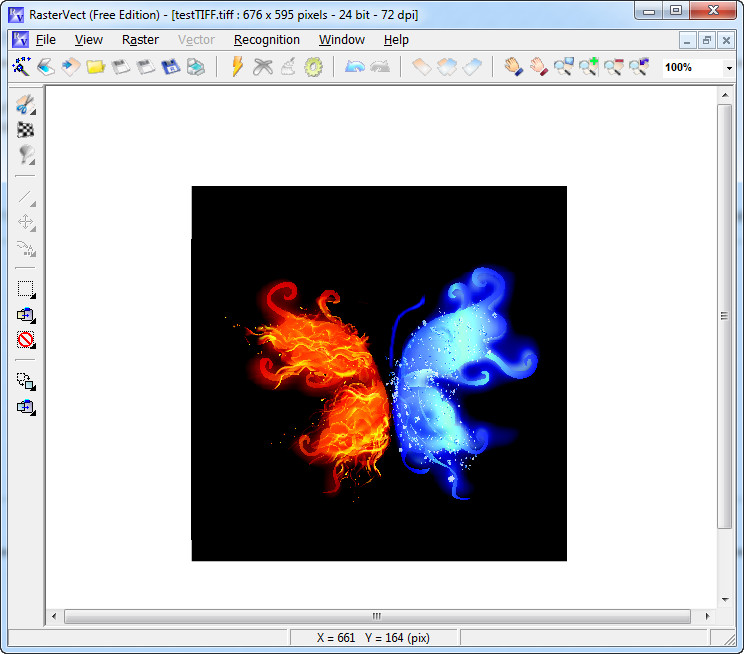This screenshot has height=654, width=744.
Task: Click the gray broom clean-up icon
Action: 288,67
